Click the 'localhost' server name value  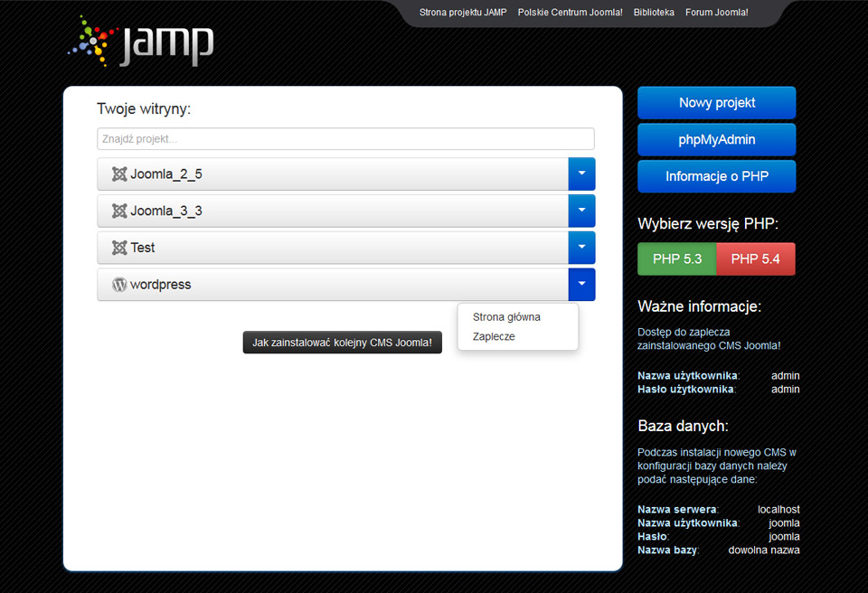point(778,510)
